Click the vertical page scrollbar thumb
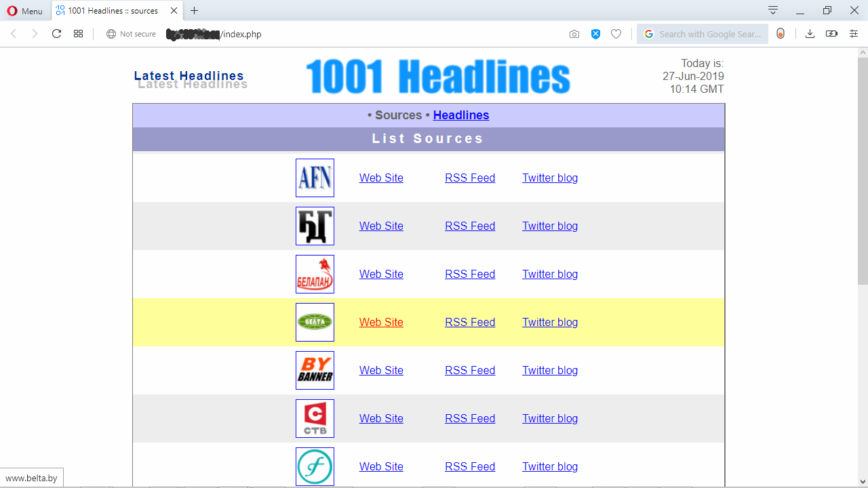868x488 pixels. 863,171
